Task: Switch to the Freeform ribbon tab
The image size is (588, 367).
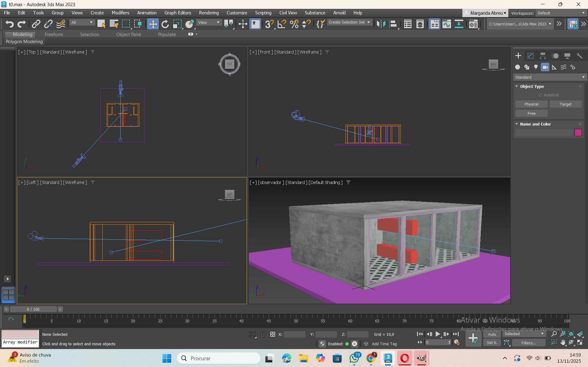Action: pos(54,35)
